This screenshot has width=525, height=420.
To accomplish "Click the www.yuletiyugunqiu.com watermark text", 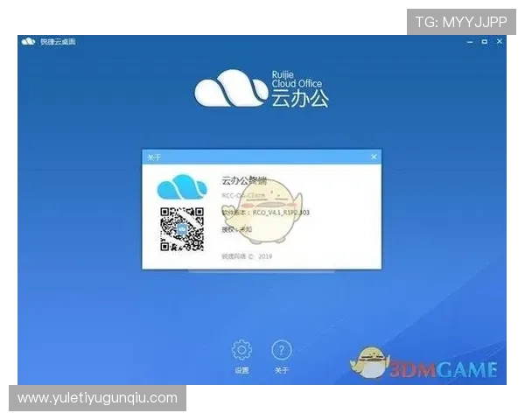I will pos(97,398).
